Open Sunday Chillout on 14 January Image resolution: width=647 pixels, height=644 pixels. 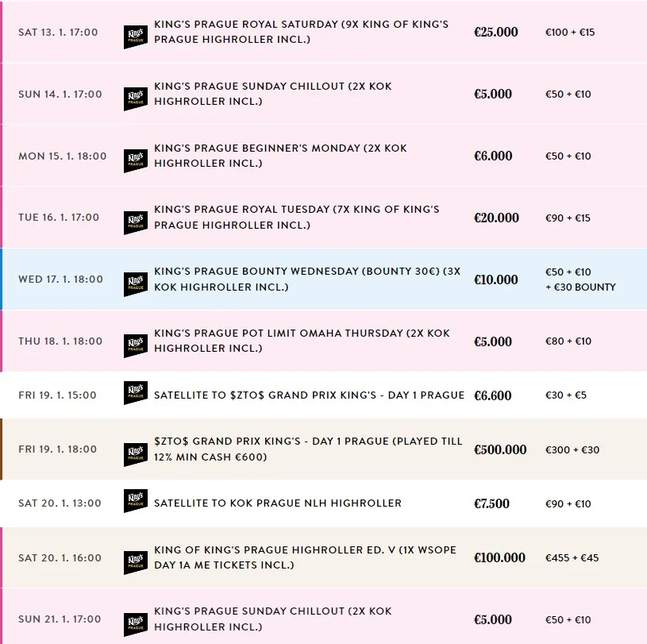point(272,94)
